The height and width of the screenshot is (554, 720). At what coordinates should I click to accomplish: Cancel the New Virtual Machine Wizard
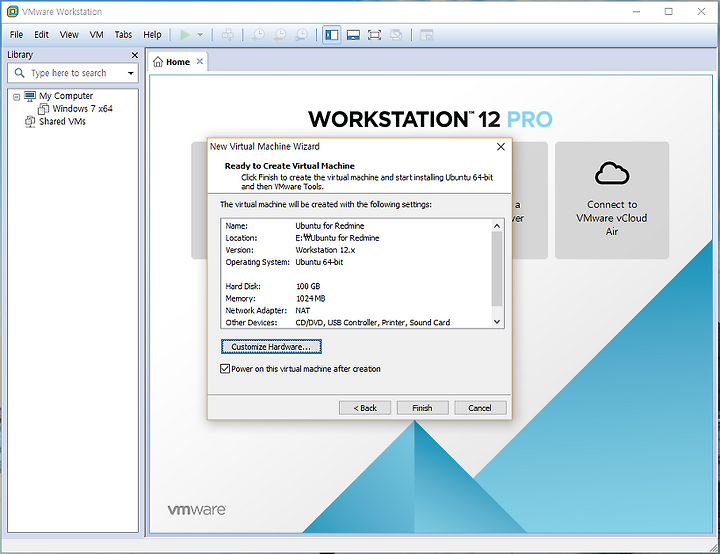click(480, 408)
